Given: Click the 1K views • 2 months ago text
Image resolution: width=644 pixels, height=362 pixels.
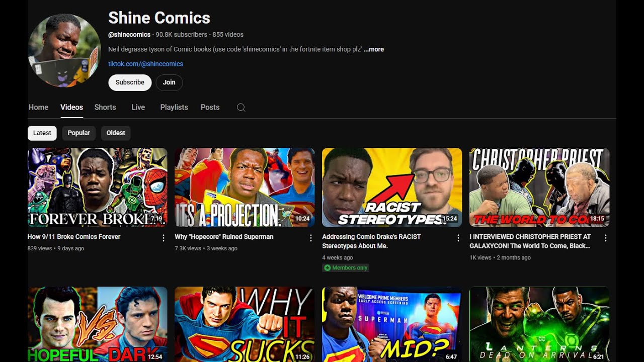Looking at the screenshot, I should pyautogui.click(x=500, y=257).
